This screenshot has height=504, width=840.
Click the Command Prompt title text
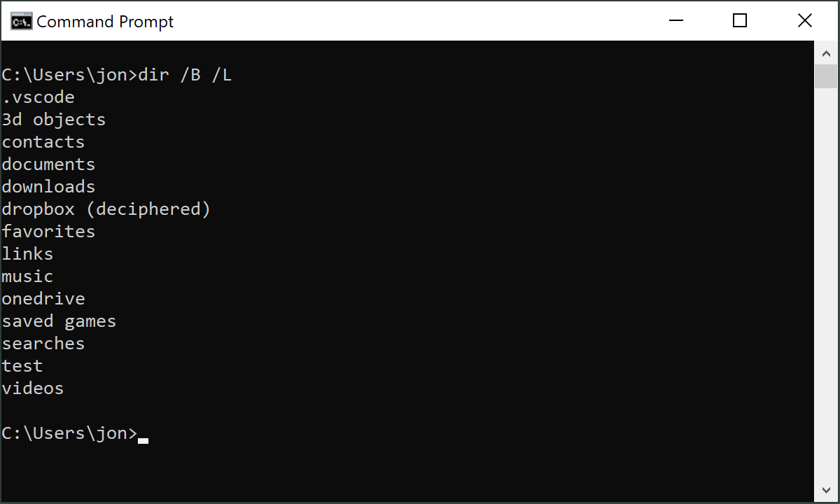105,22
